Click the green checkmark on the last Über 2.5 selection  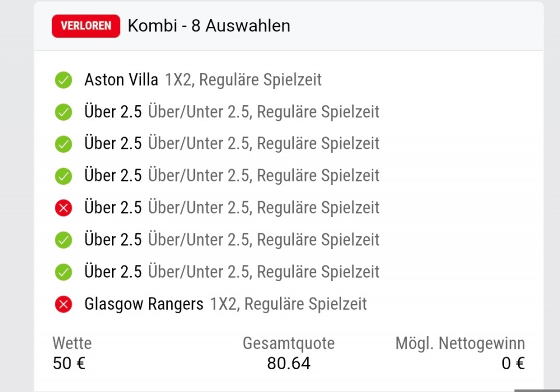(63, 272)
